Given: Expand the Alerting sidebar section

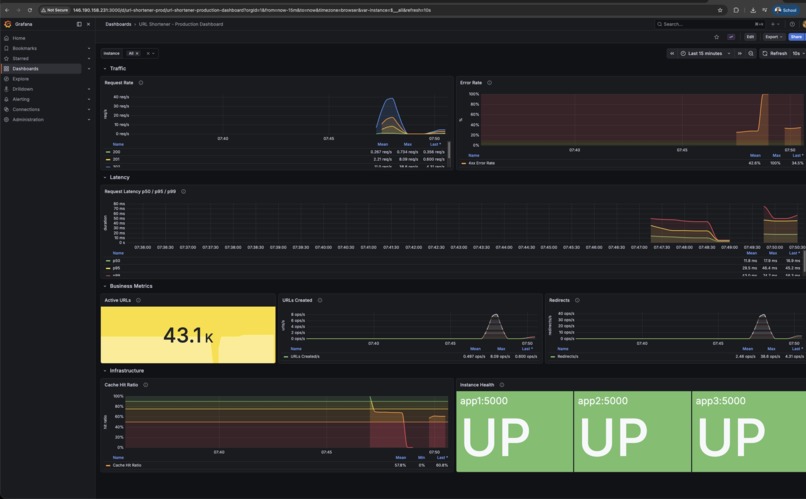Looking at the screenshot, I should (x=89, y=99).
